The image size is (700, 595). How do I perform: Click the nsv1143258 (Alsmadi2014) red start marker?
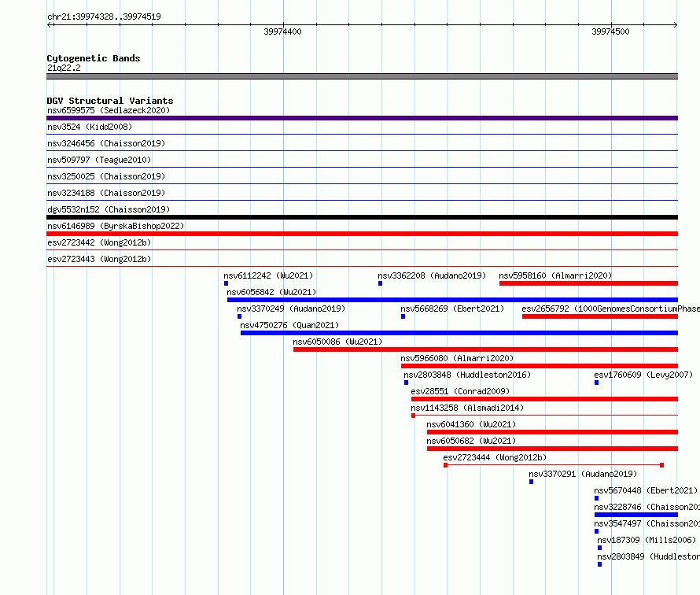414,416
